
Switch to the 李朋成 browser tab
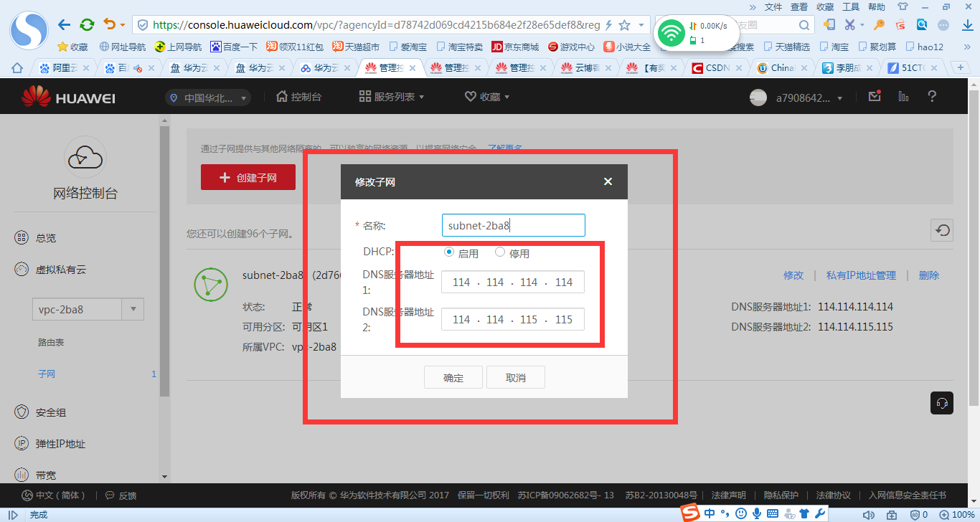pos(849,68)
